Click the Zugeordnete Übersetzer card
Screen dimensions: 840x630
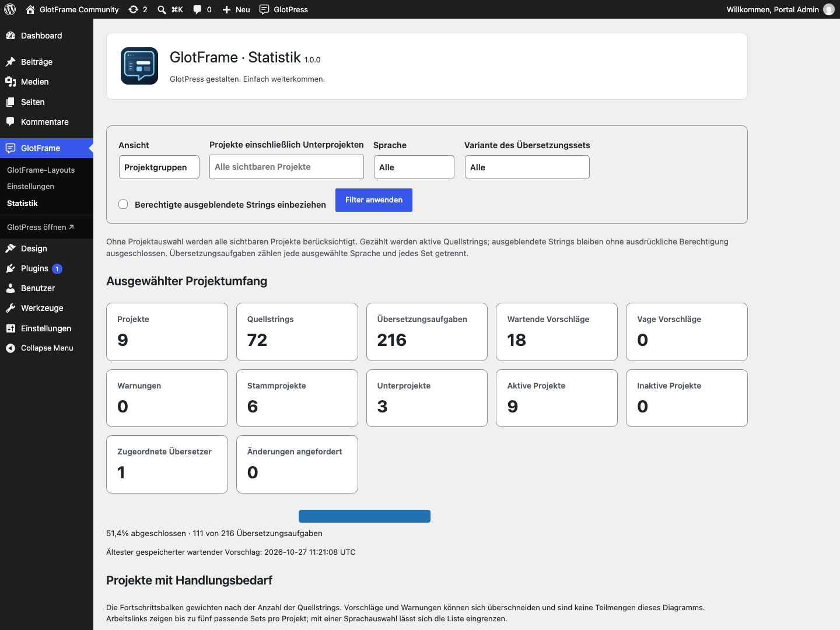click(167, 464)
